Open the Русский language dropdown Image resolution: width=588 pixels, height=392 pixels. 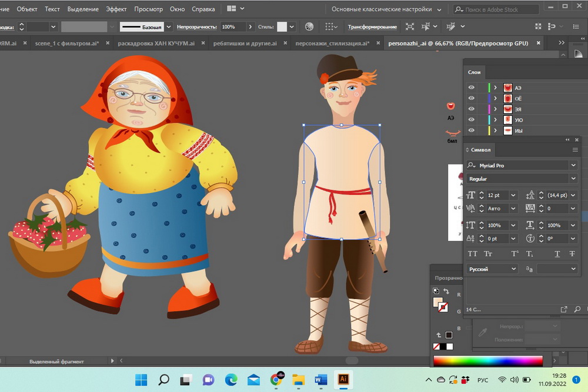pos(513,269)
